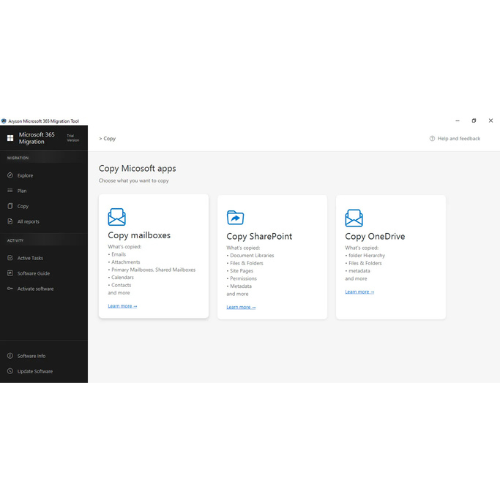Select the Copy mailboxes card title
This screenshot has width=500, height=500.
(139, 235)
